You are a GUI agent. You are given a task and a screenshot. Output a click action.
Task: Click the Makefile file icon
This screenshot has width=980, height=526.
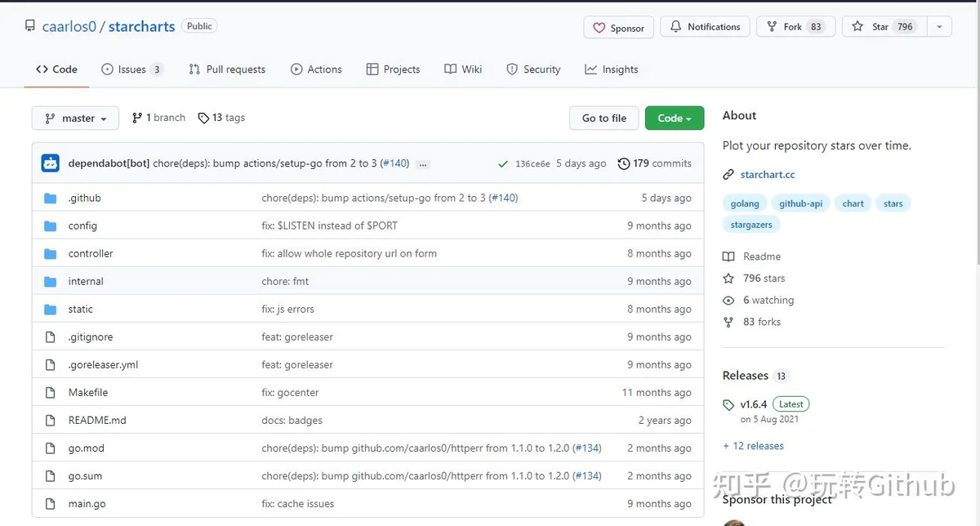click(51, 392)
